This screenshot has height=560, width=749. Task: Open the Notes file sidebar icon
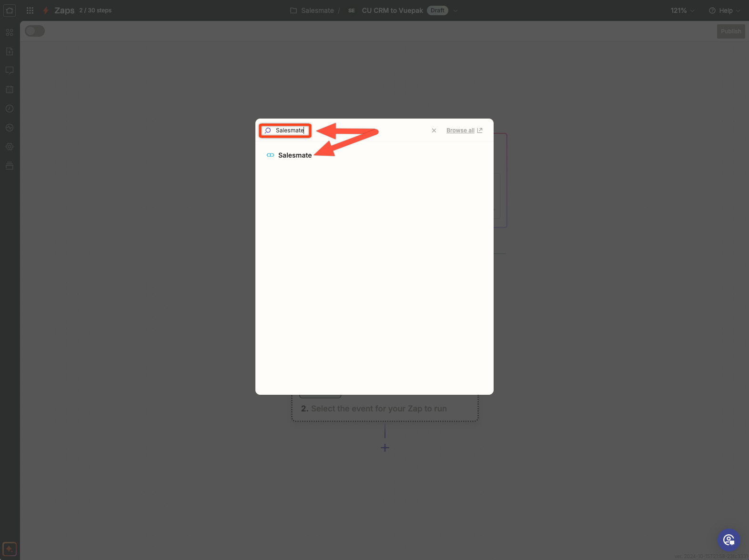point(10,51)
